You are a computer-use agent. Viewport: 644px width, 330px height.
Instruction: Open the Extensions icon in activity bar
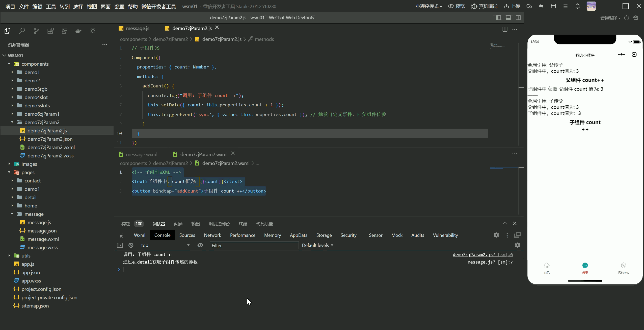pos(50,31)
